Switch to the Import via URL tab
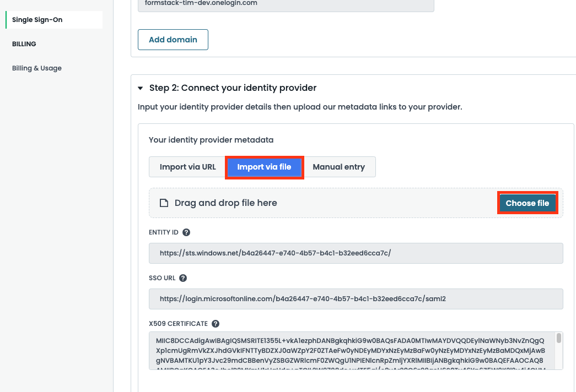The image size is (576, 392). [x=187, y=166]
